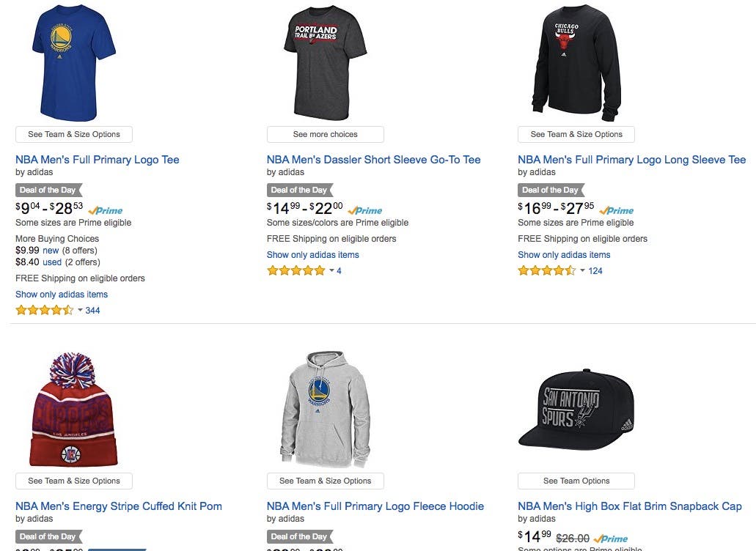Expand rating dropdown arrow beside 124 reviews
Image resolution: width=756 pixels, height=551 pixels.
pos(583,271)
